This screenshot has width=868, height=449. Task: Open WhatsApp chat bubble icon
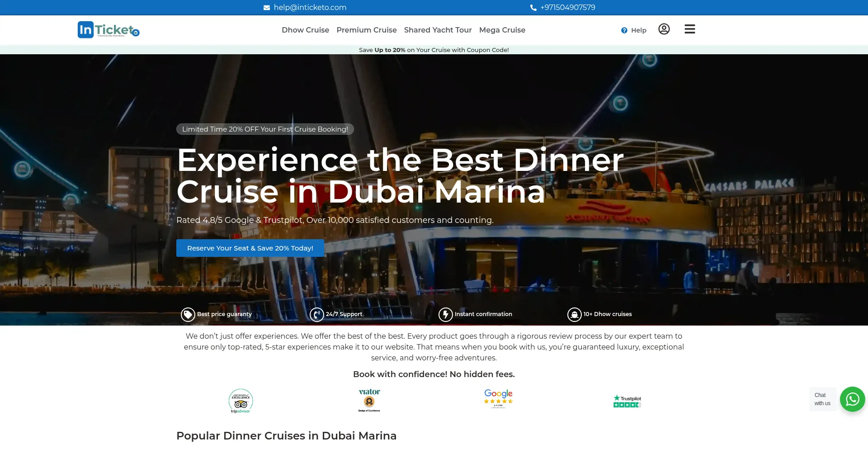[x=852, y=399]
